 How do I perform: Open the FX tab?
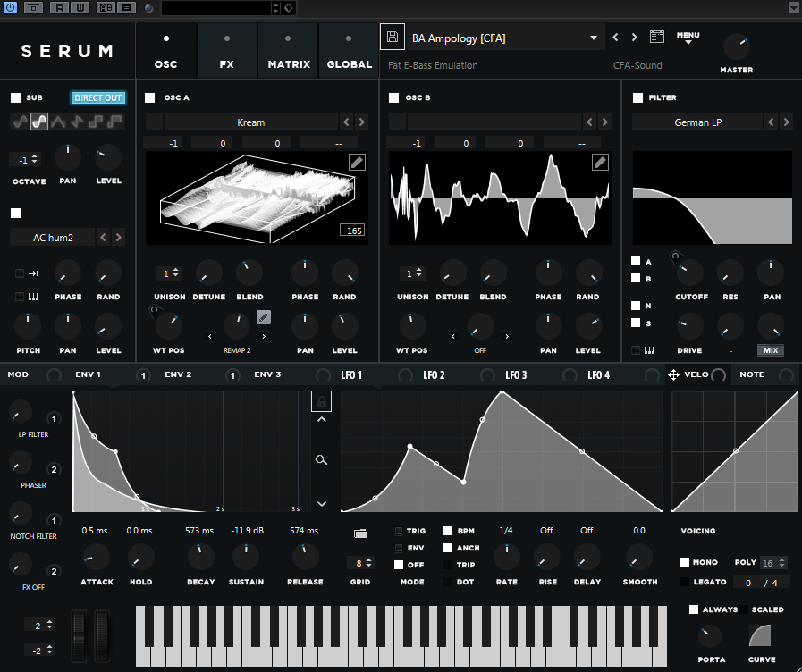[x=226, y=51]
